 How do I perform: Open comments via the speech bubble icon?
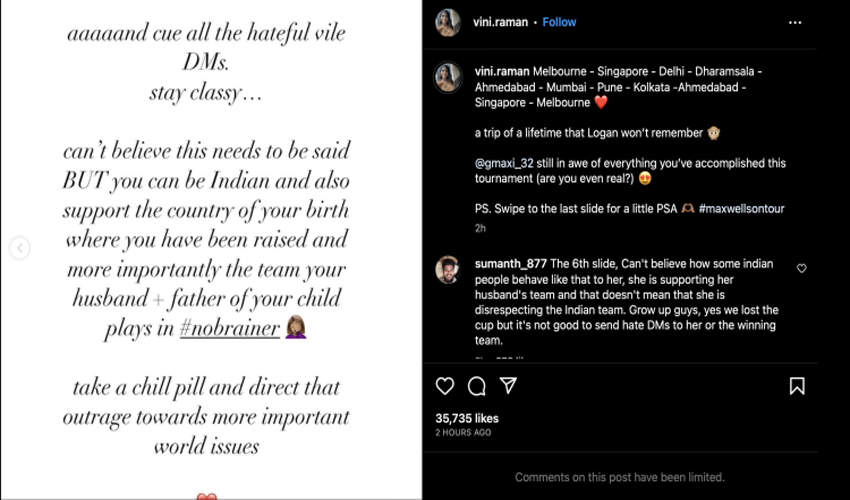(477, 386)
